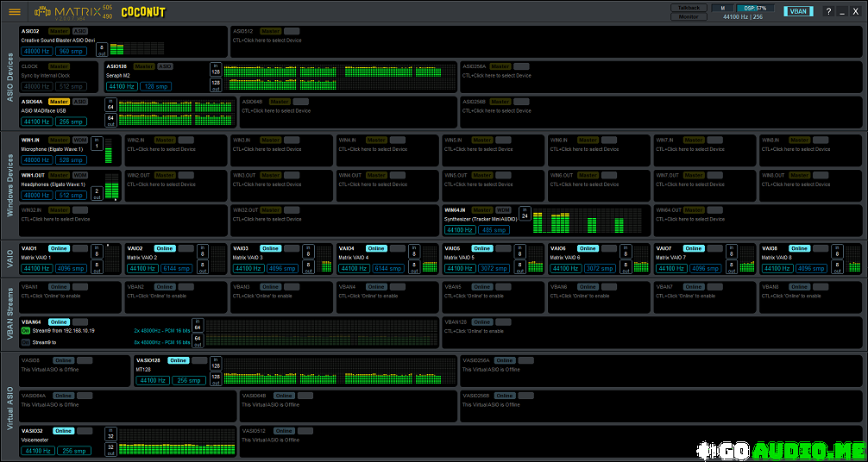Click the VASIO256A offline slot

[x=662, y=371]
